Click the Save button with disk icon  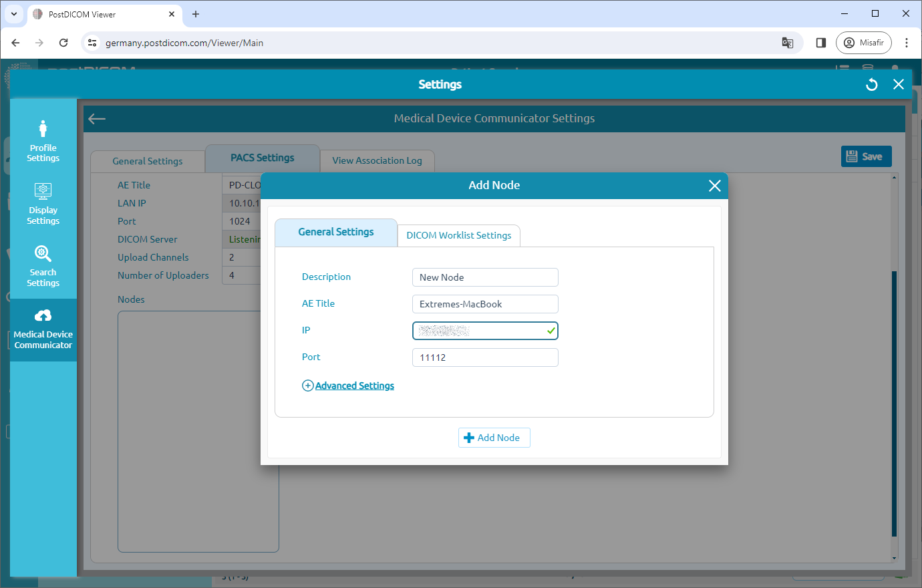[866, 156]
